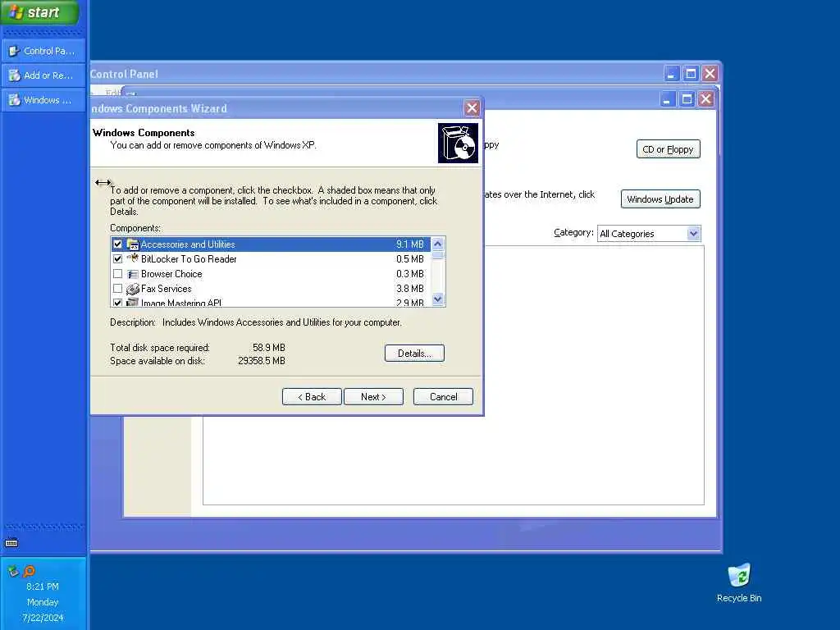The height and width of the screenshot is (630, 840).
Task: Open the Category All Categories dropdown
Action: 649,234
